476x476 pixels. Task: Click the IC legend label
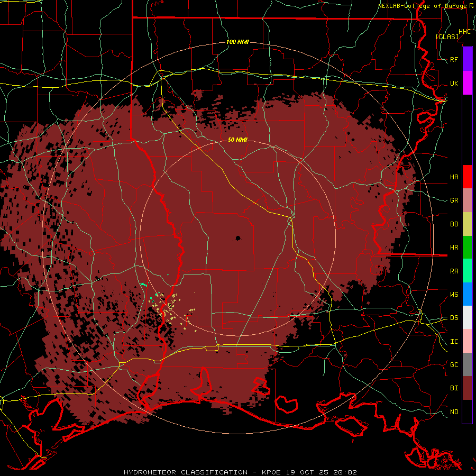click(454, 342)
